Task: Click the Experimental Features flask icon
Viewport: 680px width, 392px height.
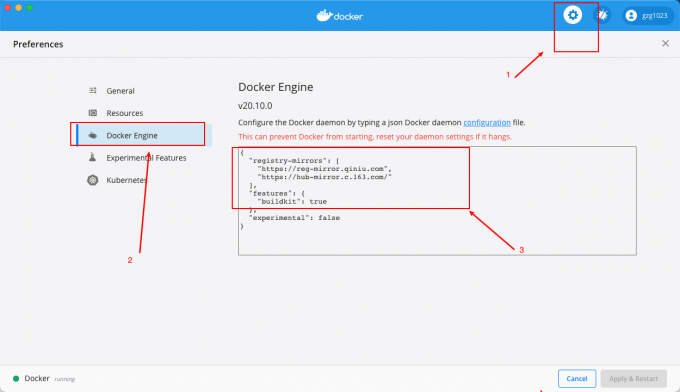Action: click(x=92, y=157)
